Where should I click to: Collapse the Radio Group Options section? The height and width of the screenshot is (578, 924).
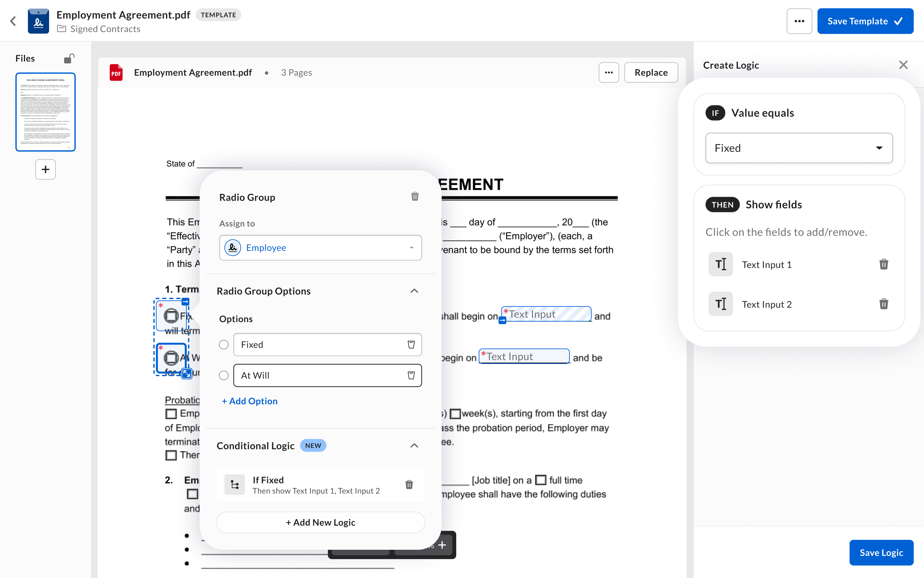414,291
